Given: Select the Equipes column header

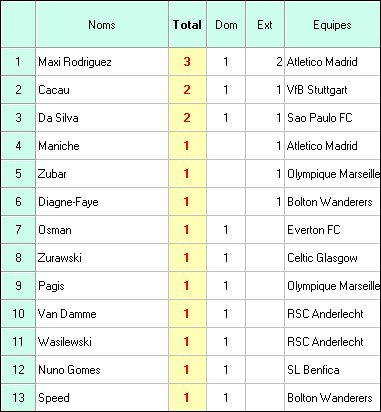Looking at the screenshot, I should click(333, 25).
